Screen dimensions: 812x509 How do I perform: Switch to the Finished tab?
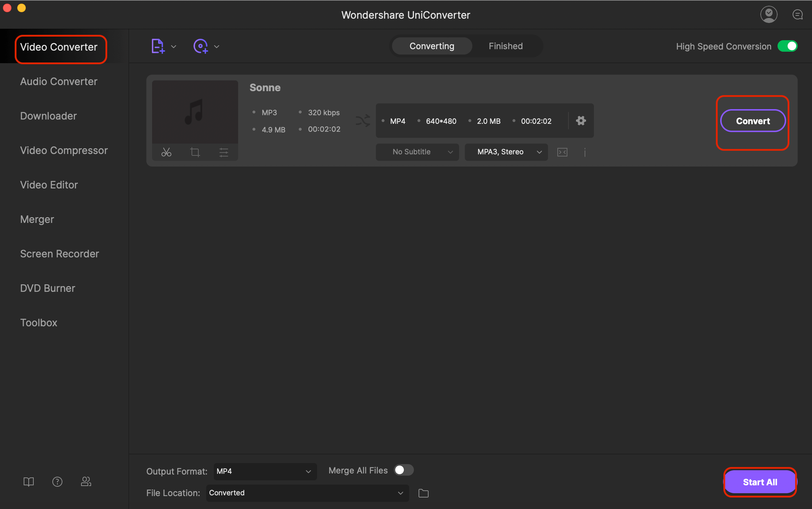pos(506,46)
